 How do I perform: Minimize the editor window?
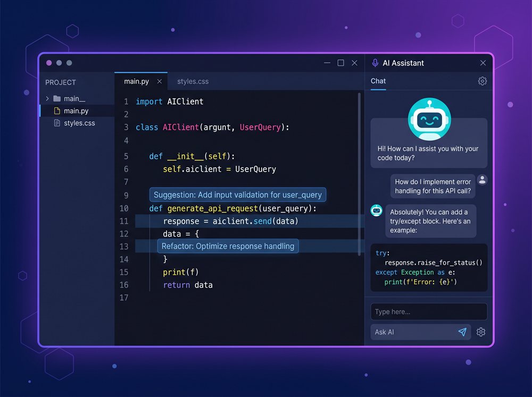coord(327,63)
